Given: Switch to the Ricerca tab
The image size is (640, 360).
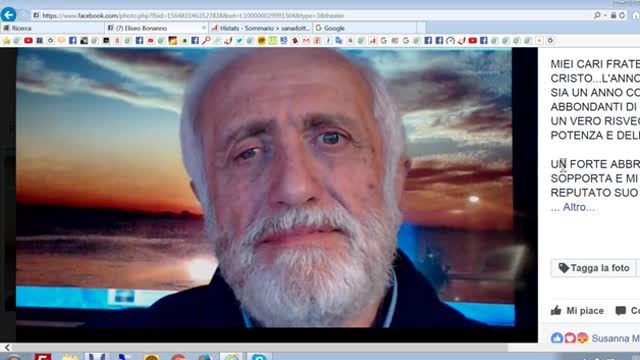Looking at the screenshot, I should (52, 28).
